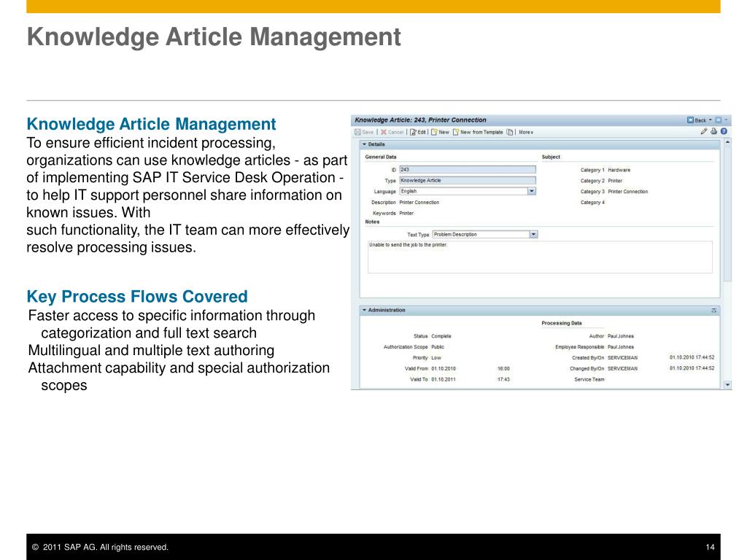Click New from Template button
Image resolution: width=747 pixels, height=560 pixels.
click(x=478, y=132)
